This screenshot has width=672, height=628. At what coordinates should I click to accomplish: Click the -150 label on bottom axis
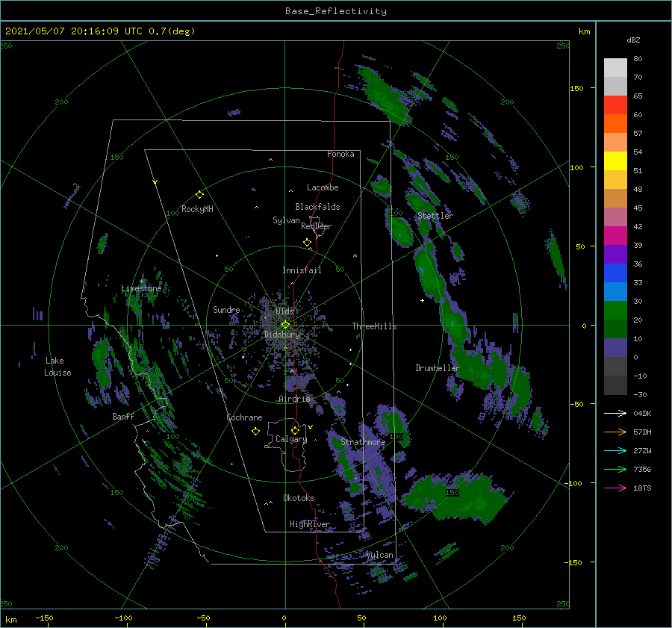tap(44, 618)
